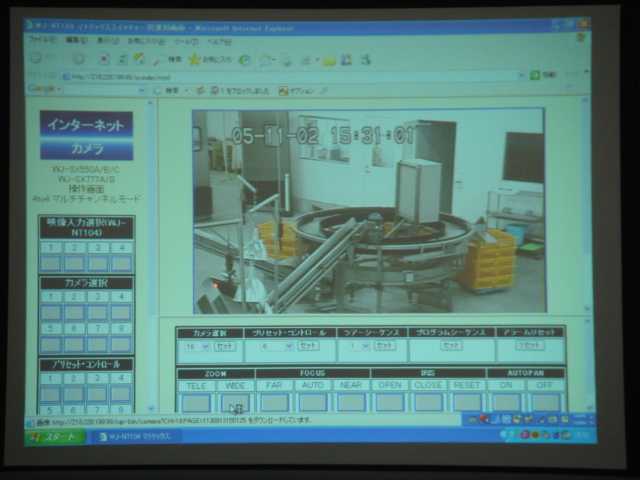Image resolution: width=640 pixels, height=480 pixels.
Task: Open the File menu in Internet Explorer
Action: 41,41
